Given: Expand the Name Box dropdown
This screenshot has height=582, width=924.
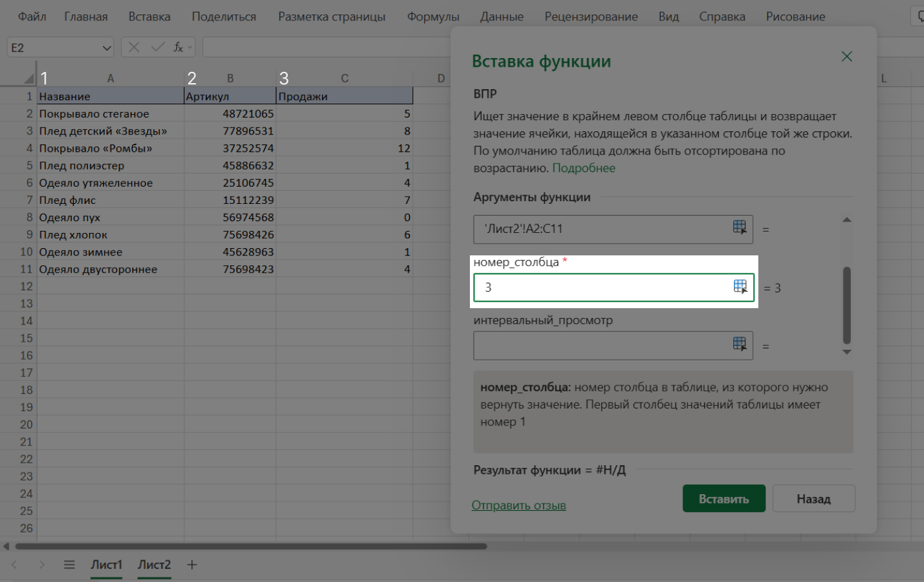Looking at the screenshot, I should point(107,48).
